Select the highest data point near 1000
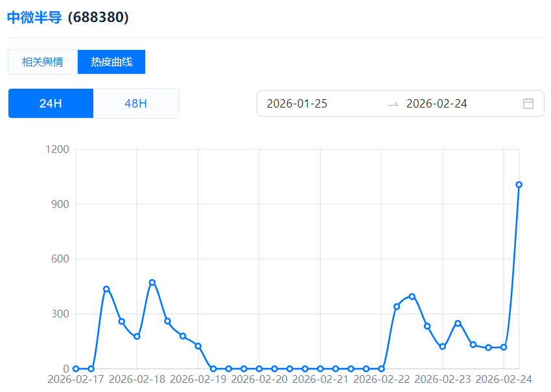Screen dimensions: 551x392 [x=519, y=185]
